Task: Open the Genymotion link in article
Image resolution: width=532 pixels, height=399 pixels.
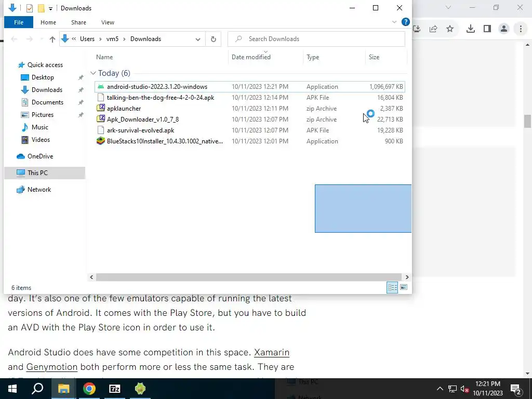Action: tap(52, 367)
